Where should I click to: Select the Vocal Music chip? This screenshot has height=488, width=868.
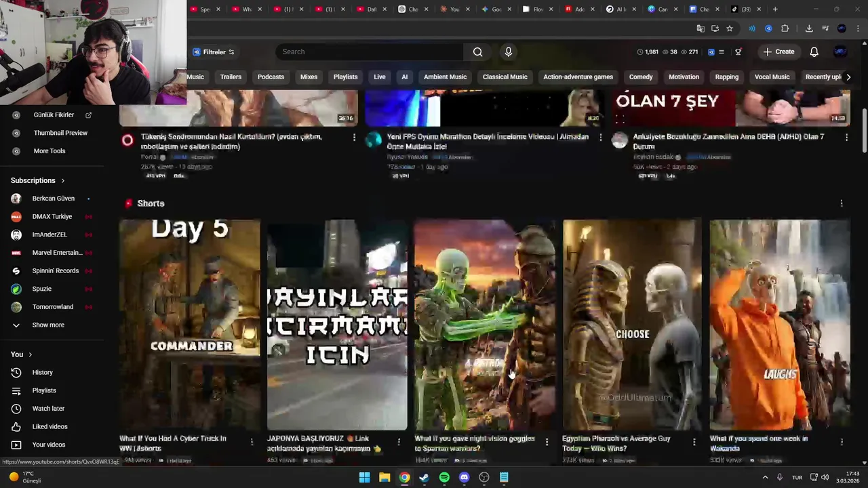coord(772,77)
